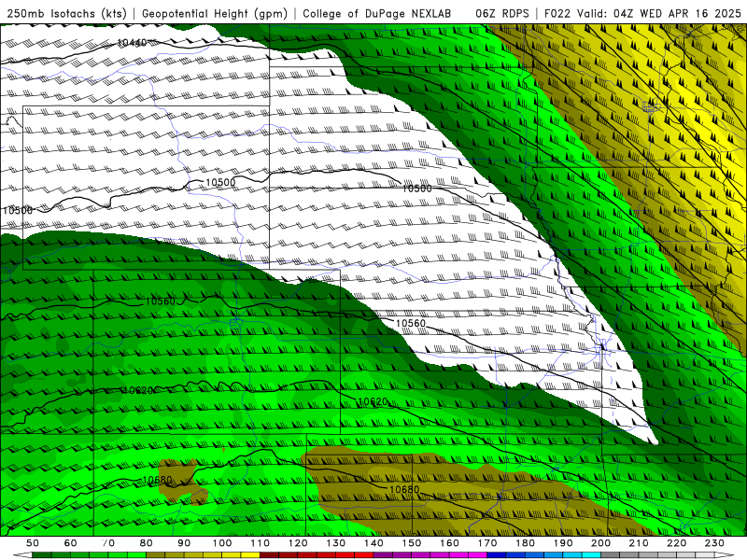This screenshot has height=560, width=747.
Task: Click the 50 tick label on the color scale
Action: (x=33, y=543)
